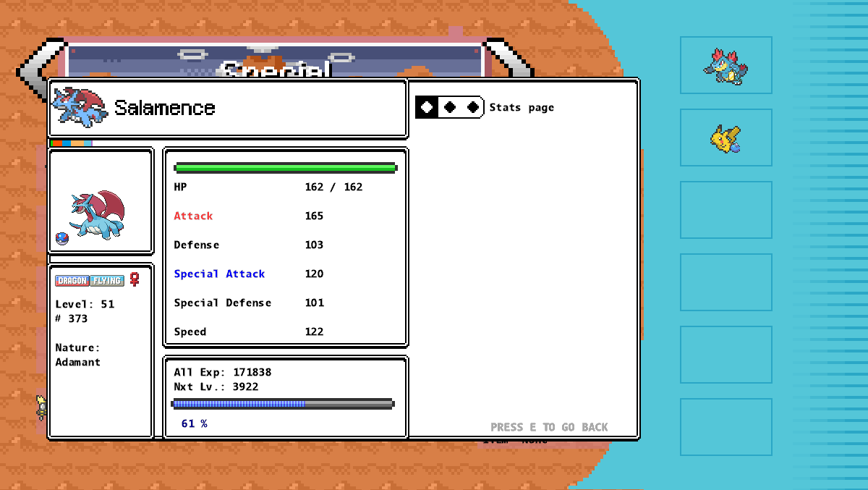
Task: Click the Salamence name text
Action: click(x=165, y=108)
